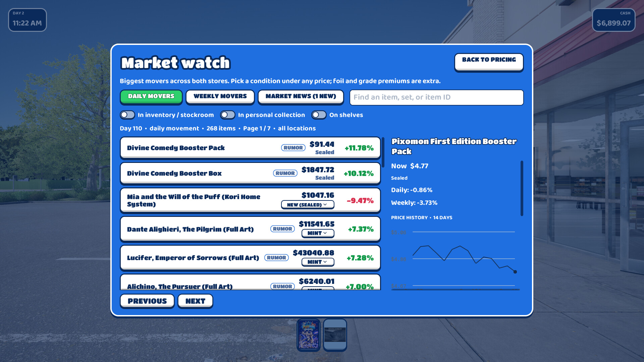Click the item detail panel scrollbar
This screenshot has width=644, height=362.
click(x=522, y=188)
